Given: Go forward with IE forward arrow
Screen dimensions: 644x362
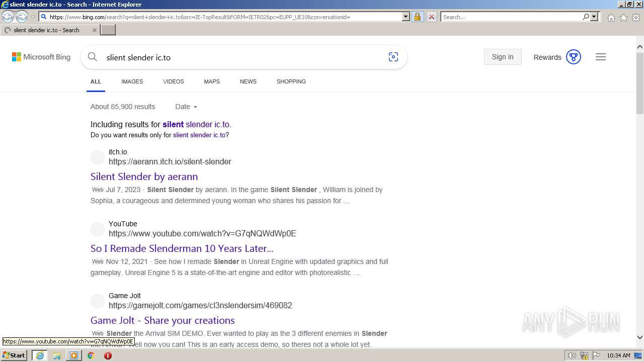Looking at the screenshot, I should pyautogui.click(x=22, y=17).
